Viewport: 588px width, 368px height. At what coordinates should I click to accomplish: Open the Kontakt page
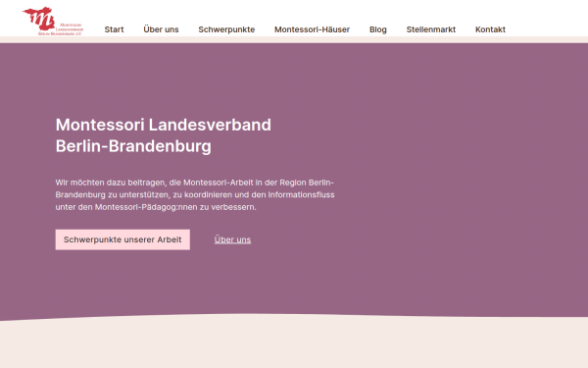click(x=490, y=29)
